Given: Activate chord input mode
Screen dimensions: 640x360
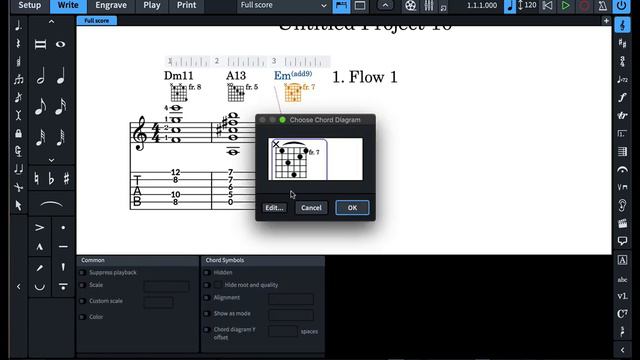Looking at the screenshot, I should point(18,62).
